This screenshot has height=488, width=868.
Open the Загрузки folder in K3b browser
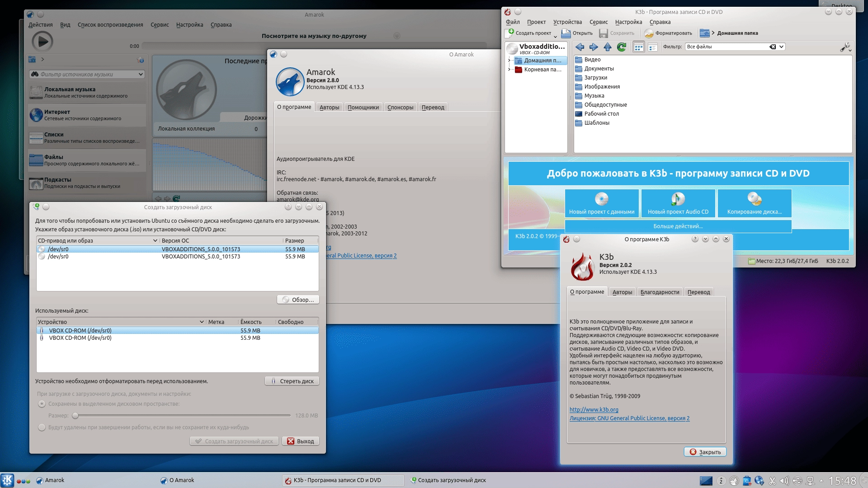tap(591, 78)
